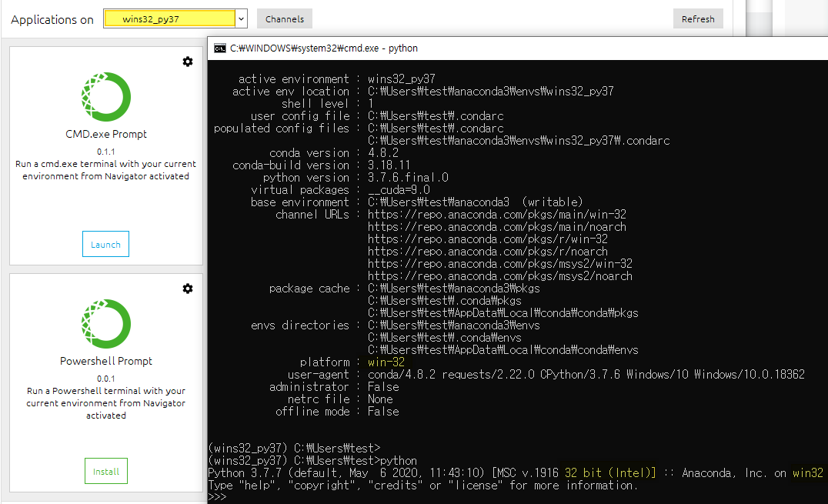Screen dimensions: 828x504
Task: Click the Powershell Prompt description text
Action: tap(105, 403)
